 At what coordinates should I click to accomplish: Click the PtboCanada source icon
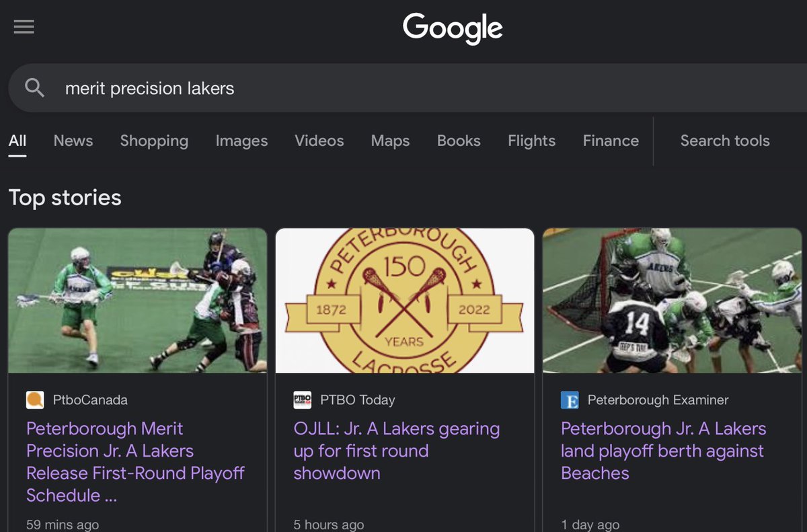pyautogui.click(x=35, y=400)
